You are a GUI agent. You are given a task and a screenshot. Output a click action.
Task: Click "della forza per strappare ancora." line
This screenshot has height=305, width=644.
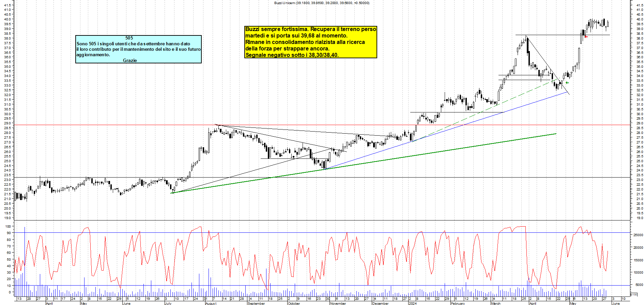coord(287,49)
